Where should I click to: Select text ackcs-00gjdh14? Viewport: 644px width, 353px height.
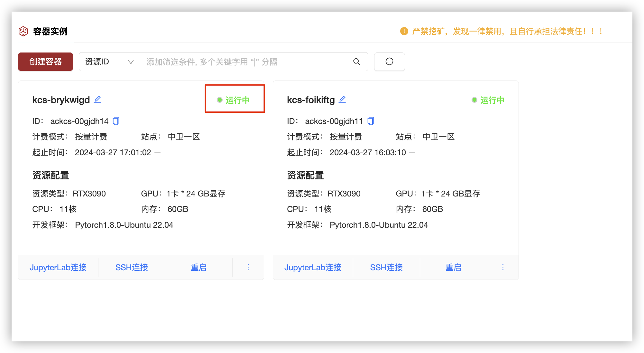point(79,121)
